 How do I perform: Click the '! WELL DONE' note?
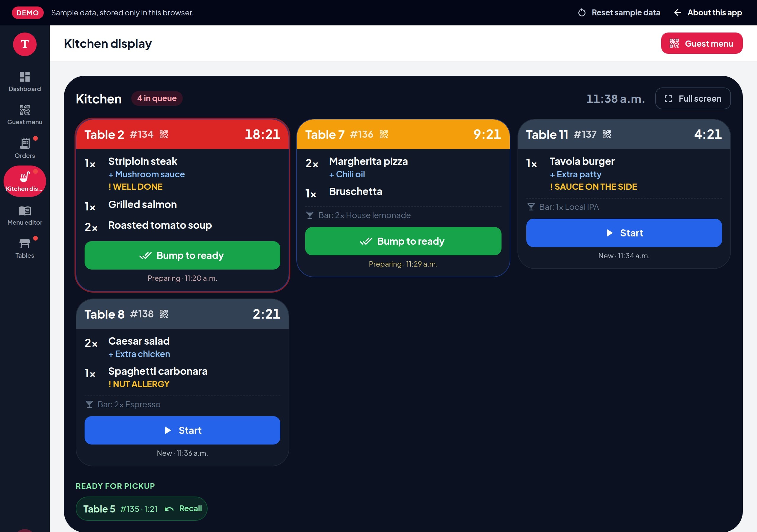click(x=135, y=186)
